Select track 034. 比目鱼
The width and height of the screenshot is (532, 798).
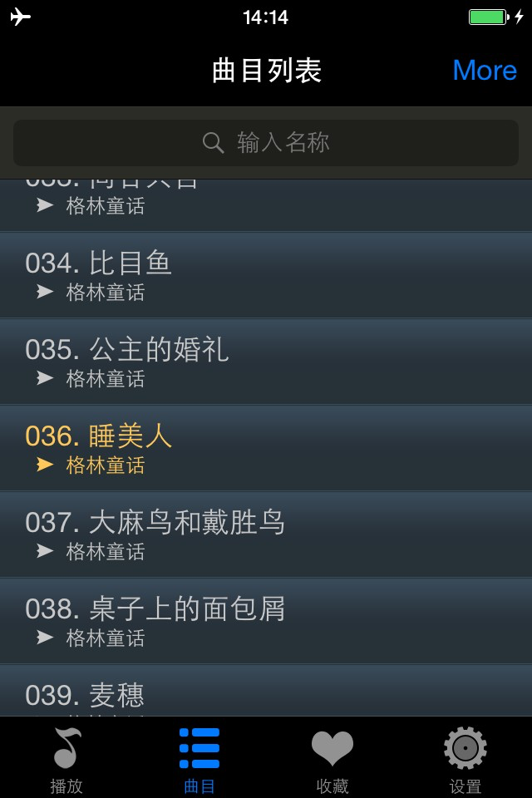coord(266,275)
